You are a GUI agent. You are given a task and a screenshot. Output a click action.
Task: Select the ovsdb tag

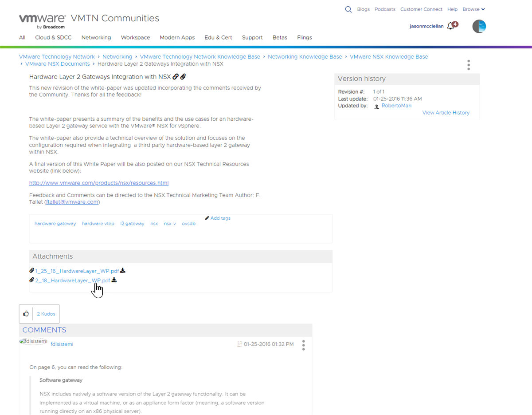pos(188,224)
